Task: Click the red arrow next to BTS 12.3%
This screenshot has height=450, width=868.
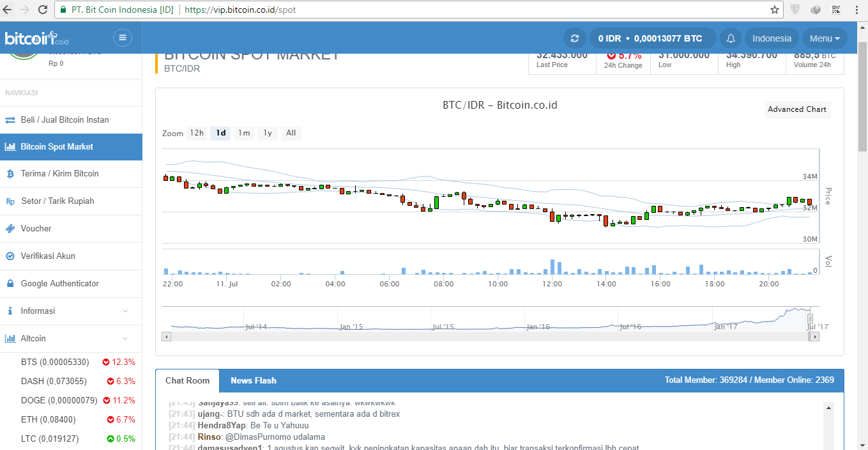Action: [x=105, y=362]
